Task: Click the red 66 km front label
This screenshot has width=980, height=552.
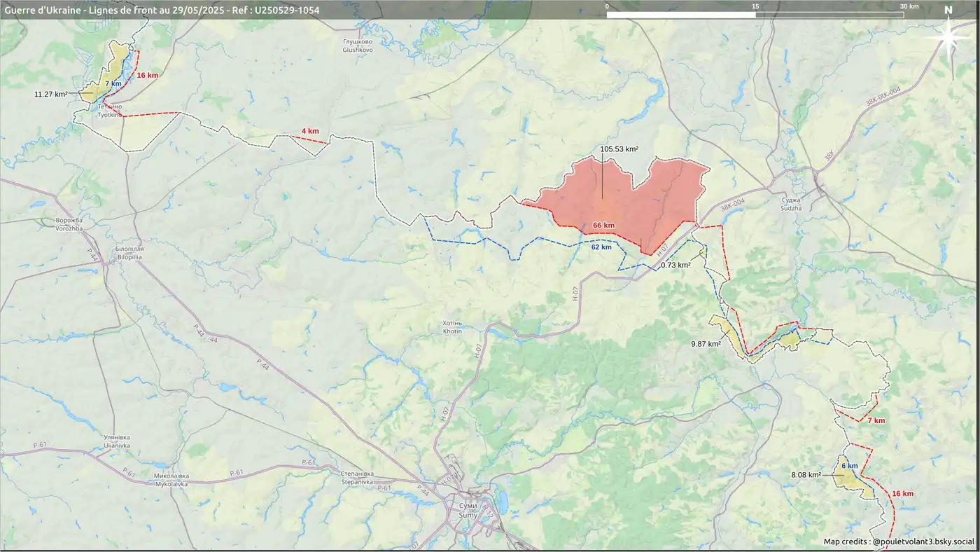Action: tap(603, 225)
